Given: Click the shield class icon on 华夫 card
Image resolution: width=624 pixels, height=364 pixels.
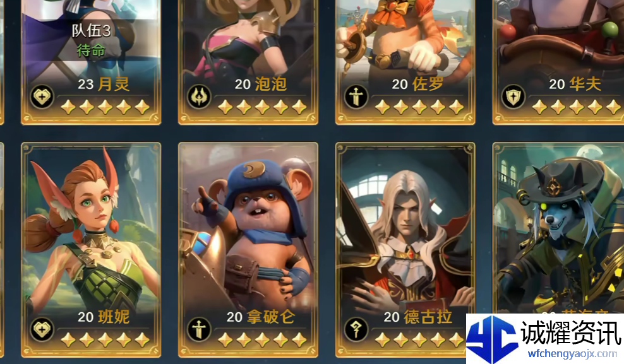Looking at the screenshot, I should [513, 97].
